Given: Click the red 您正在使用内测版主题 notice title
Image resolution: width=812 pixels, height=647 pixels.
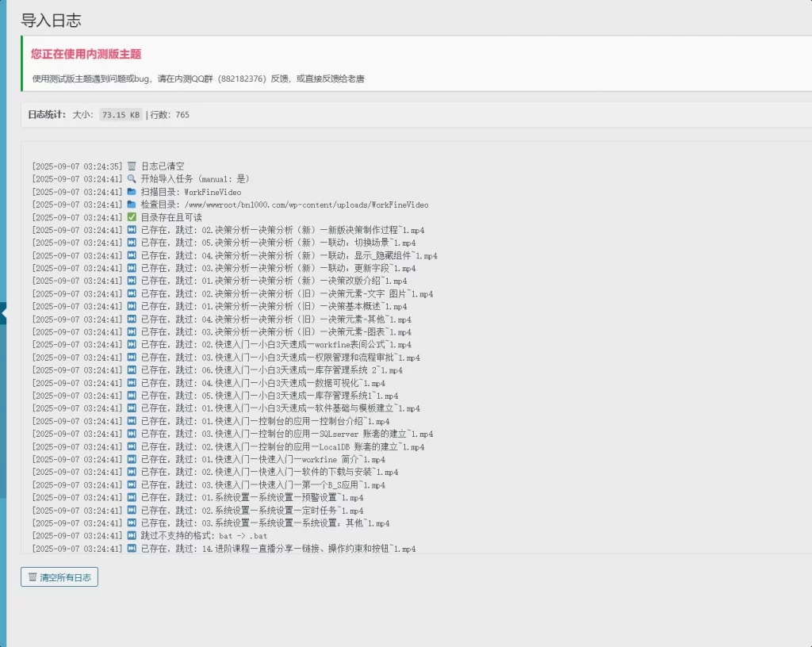Looking at the screenshot, I should 86,54.
